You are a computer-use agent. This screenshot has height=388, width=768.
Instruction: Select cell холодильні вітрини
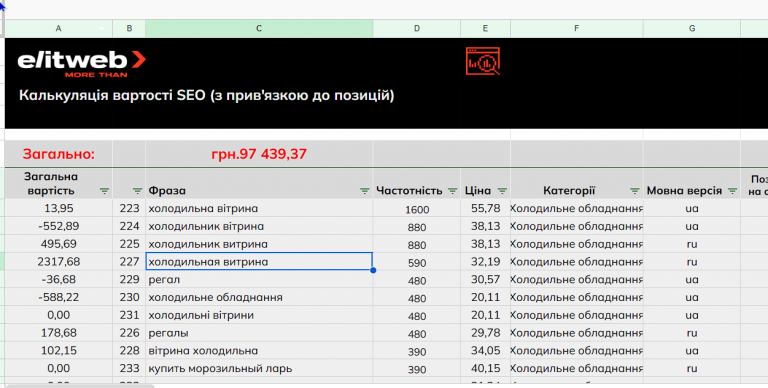coord(259,315)
